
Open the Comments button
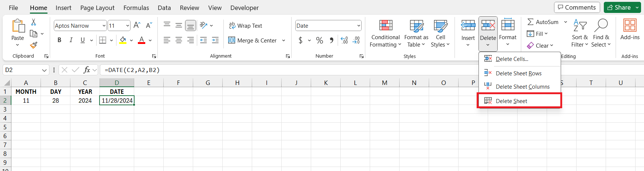[x=577, y=7]
